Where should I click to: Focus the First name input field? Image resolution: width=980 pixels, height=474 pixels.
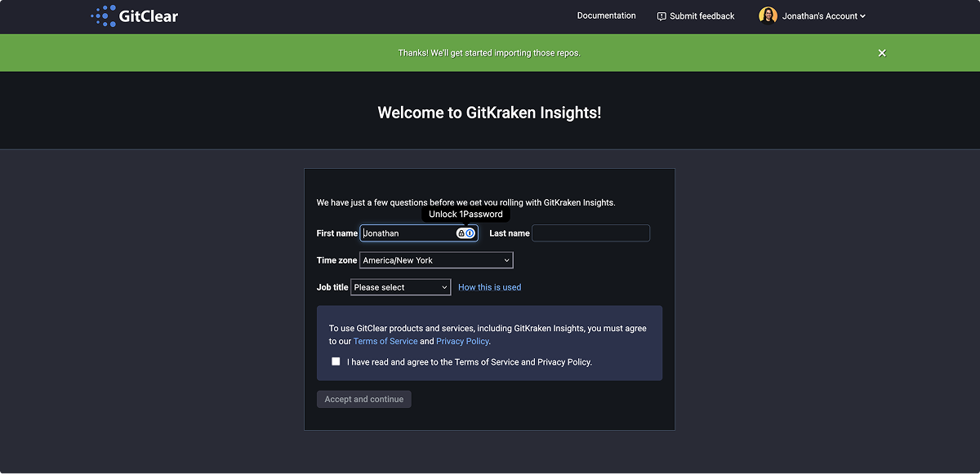[408, 233]
